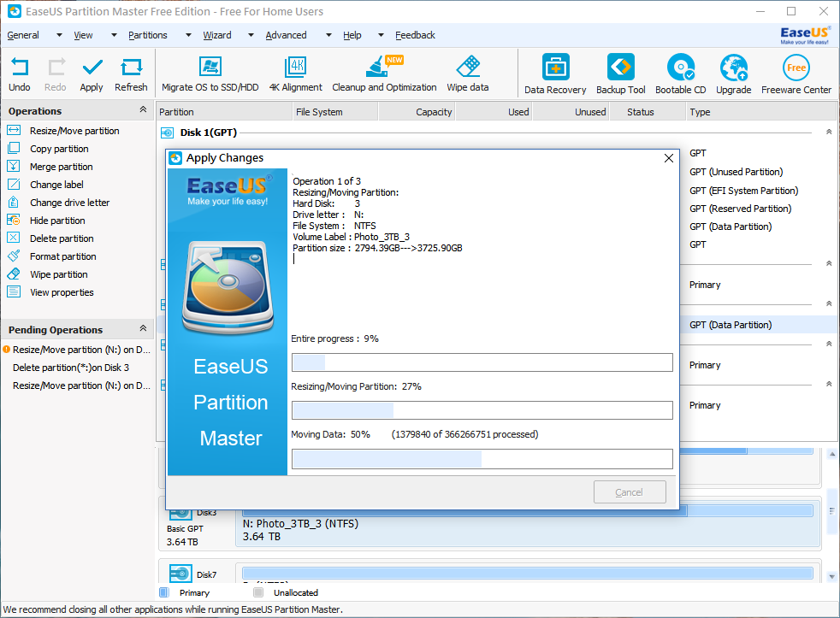The height and width of the screenshot is (618, 840).
Task: Open the Advanced menu dropdown arrow
Action: coord(329,35)
